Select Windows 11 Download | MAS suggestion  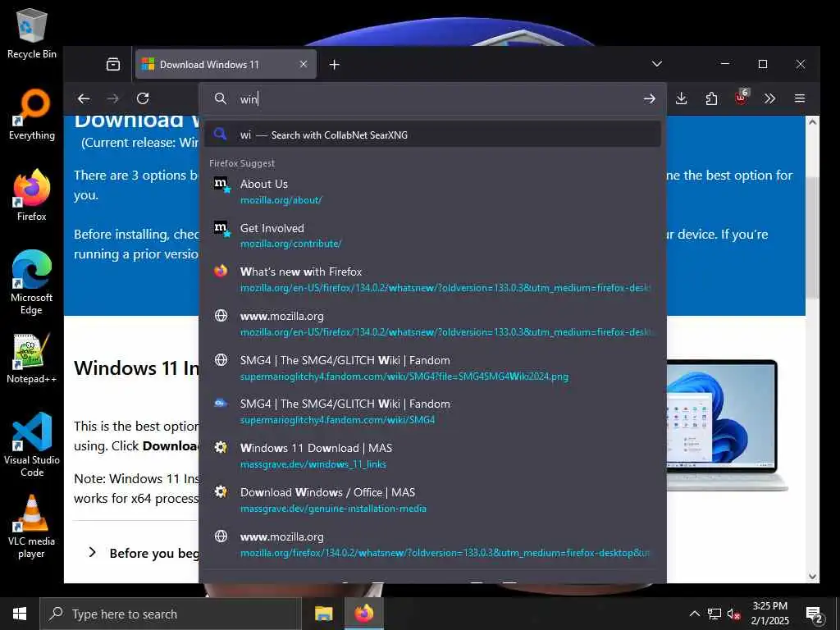coord(432,456)
